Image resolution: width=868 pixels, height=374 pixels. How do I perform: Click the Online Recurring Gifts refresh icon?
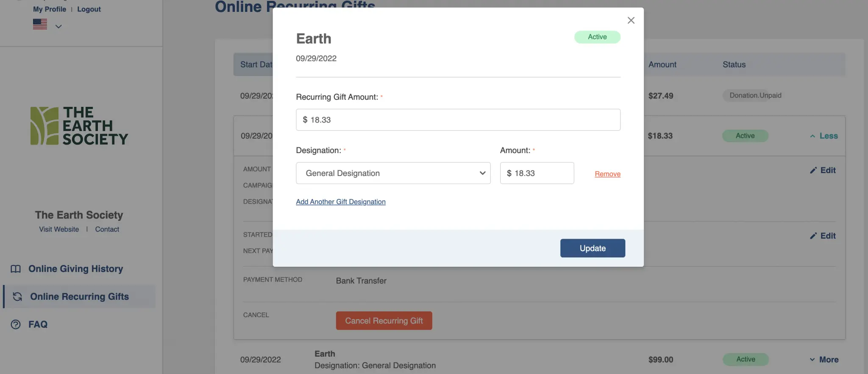point(17,296)
